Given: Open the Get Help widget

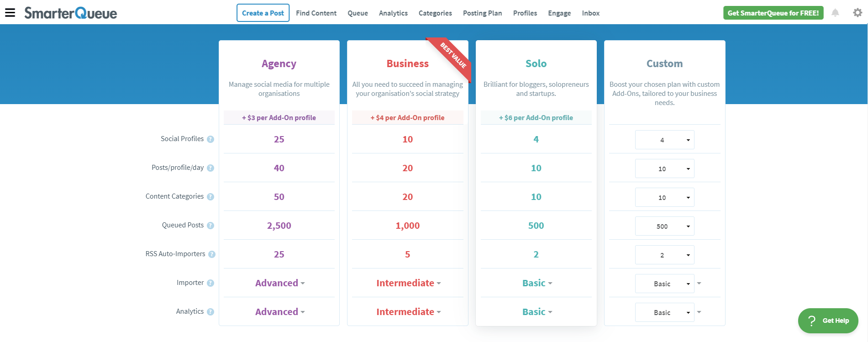Looking at the screenshot, I should [828, 321].
